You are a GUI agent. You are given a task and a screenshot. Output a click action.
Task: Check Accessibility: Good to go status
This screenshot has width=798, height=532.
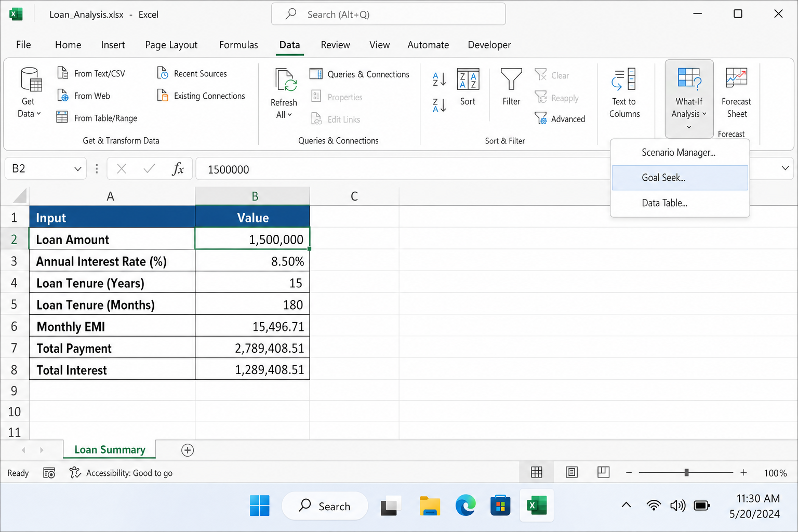pyautogui.click(x=121, y=473)
